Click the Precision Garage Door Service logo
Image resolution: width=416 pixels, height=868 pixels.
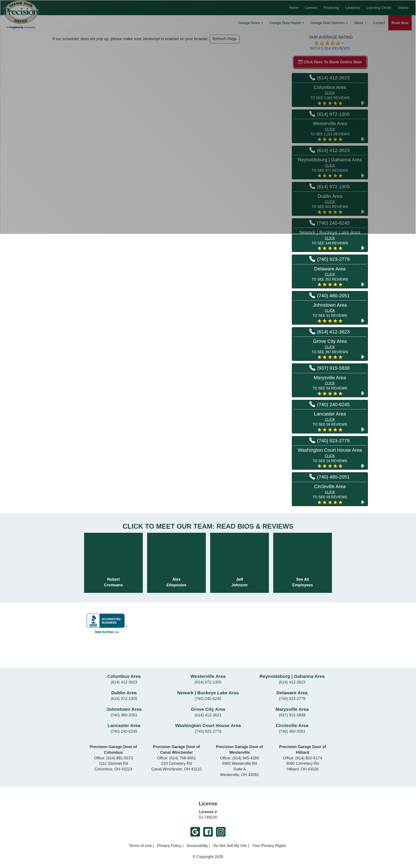click(x=21, y=15)
